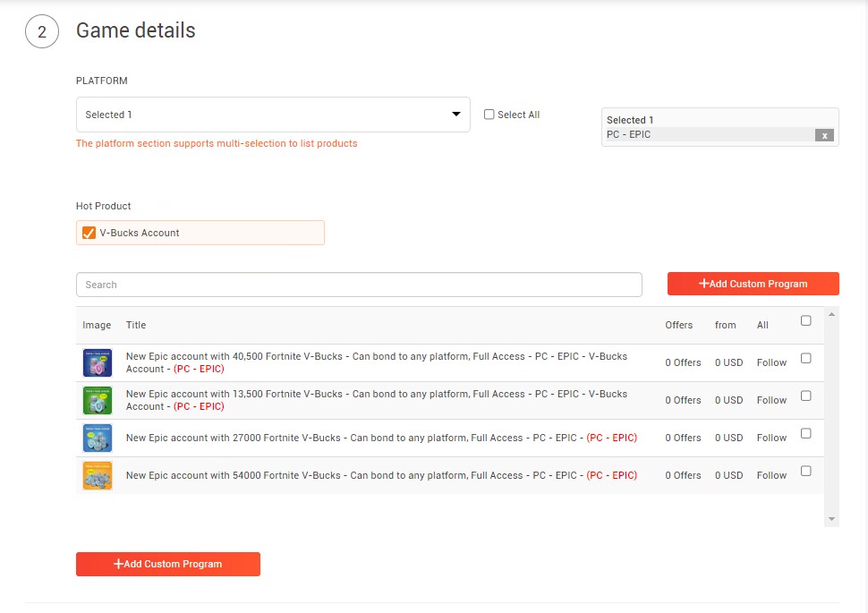Click the All column header
Screen dimensions: 868x613
coord(762,325)
